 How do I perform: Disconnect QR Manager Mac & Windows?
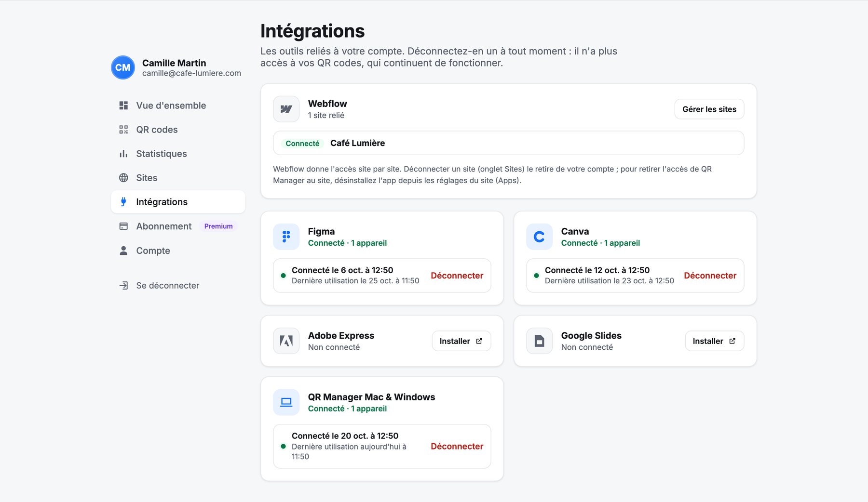457,447
